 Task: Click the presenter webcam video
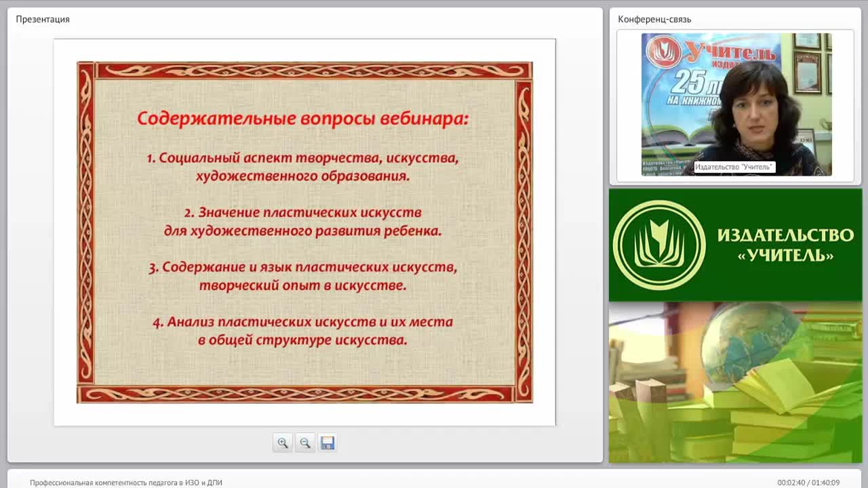point(736,104)
